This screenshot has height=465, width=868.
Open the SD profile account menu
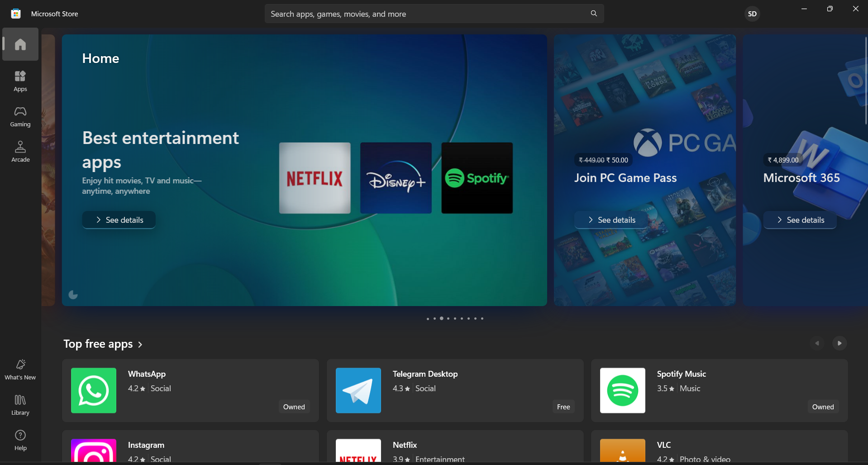coord(752,14)
